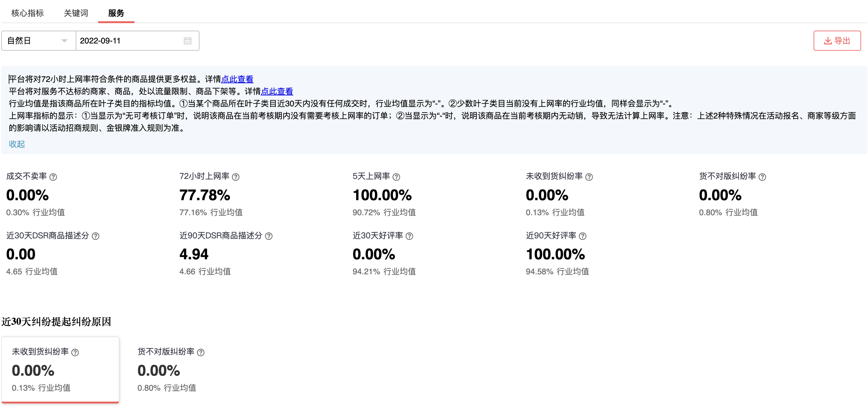Click the 未收到货纠纷率 help icon
The image size is (868, 416).
click(x=589, y=176)
